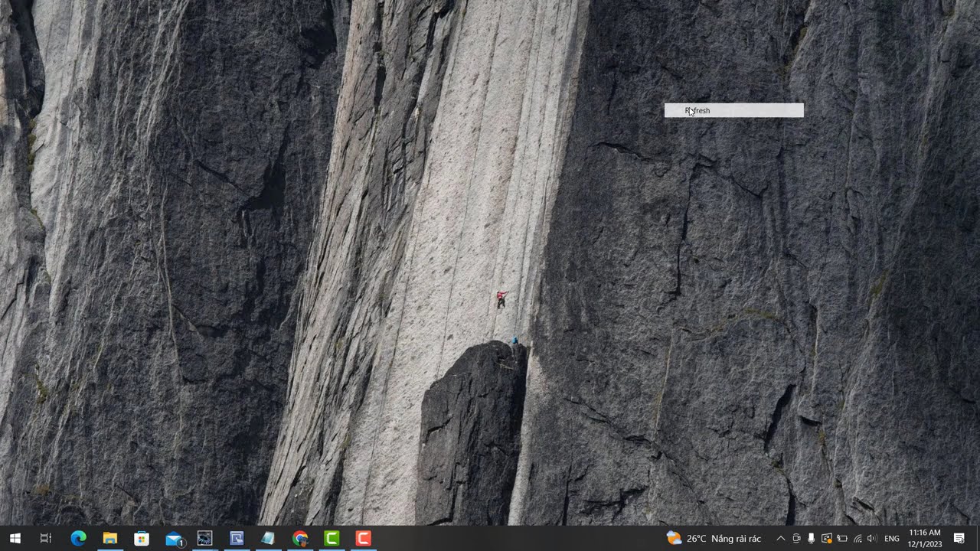Open the Mail app with one unread
The height and width of the screenshot is (551, 980).
click(x=174, y=539)
